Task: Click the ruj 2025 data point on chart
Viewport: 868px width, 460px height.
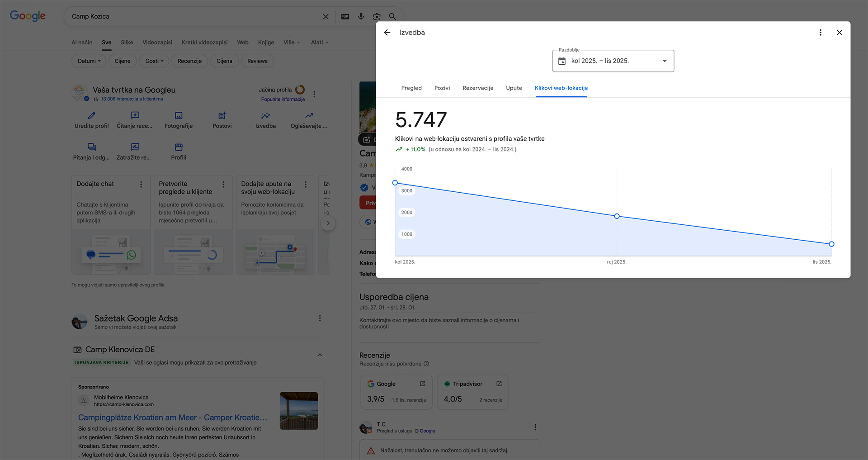Action: click(x=617, y=216)
